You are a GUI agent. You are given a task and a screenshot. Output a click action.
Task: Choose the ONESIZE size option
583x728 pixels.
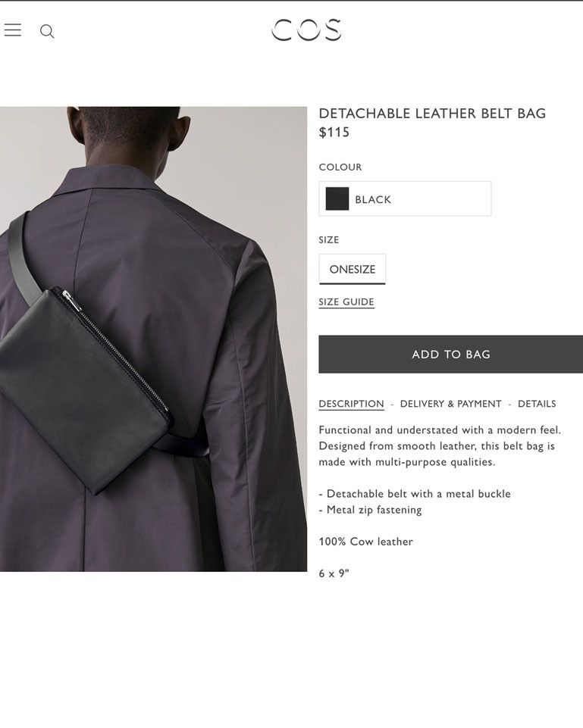point(352,269)
